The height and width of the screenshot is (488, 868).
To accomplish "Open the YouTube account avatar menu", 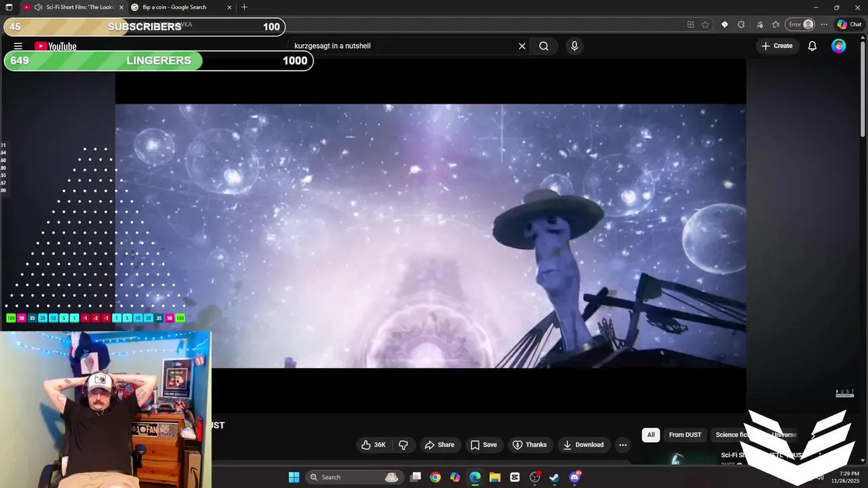I will (839, 46).
